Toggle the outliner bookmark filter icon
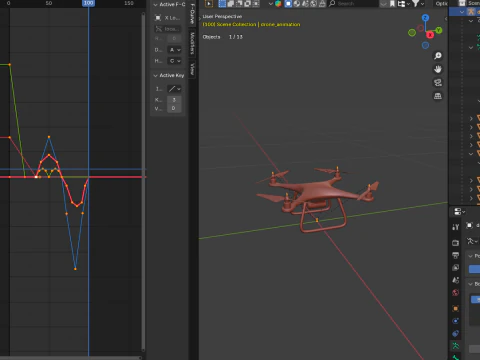The image size is (480, 360). [x=392, y=4]
